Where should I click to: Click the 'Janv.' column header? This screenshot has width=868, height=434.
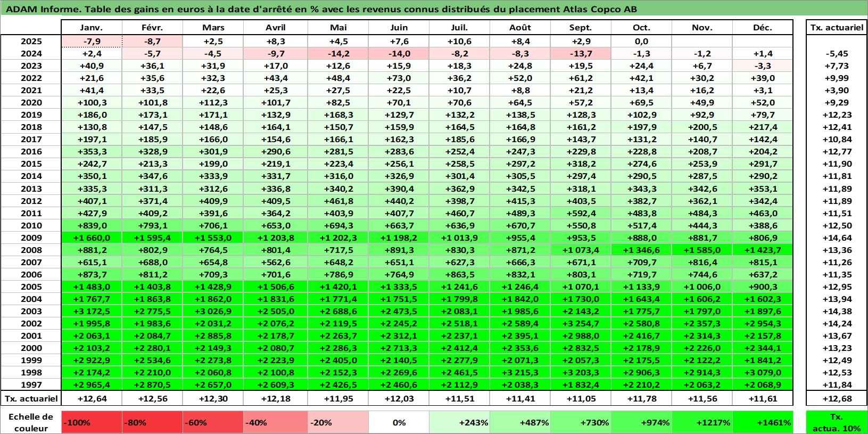[x=92, y=28]
